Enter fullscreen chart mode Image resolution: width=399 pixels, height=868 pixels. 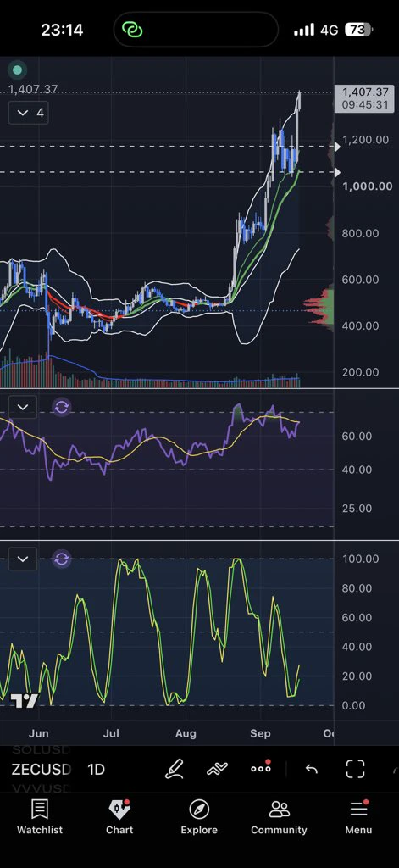pyautogui.click(x=355, y=769)
